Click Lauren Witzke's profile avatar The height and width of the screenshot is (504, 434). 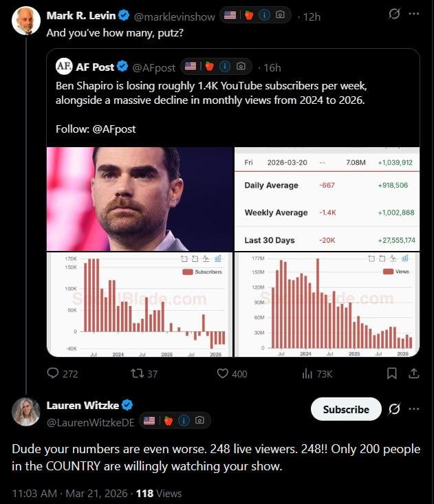pos(26,411)
